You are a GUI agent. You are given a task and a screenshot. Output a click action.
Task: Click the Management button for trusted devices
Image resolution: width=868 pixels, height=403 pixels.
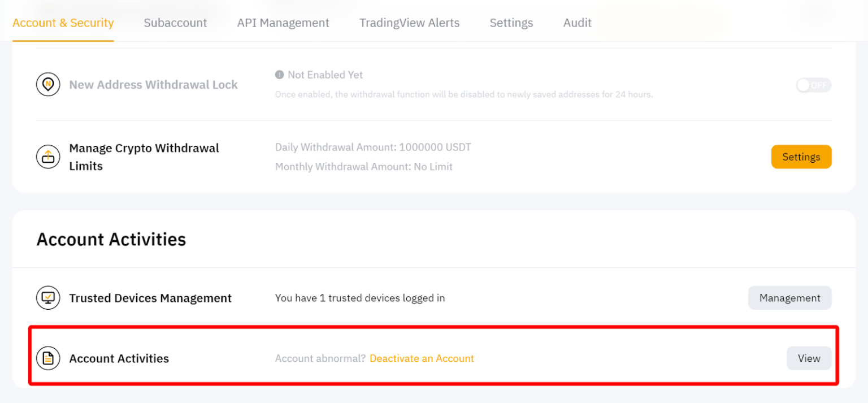coord(789,298)
